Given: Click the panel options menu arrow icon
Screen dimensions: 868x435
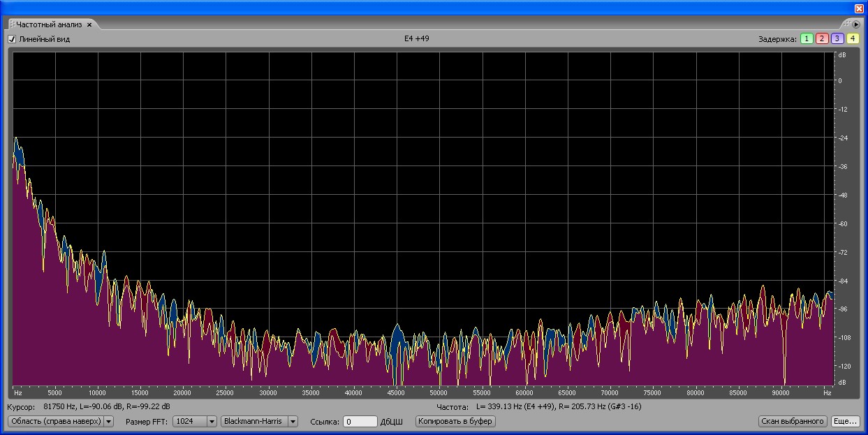Looking at the screenshot, I should pyautogui.click(x=856, y=24).
